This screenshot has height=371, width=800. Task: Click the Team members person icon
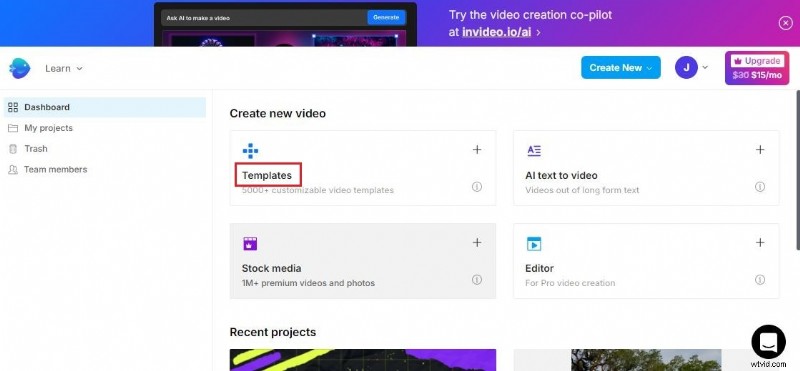pyautogui.click(x=13, y=169)
